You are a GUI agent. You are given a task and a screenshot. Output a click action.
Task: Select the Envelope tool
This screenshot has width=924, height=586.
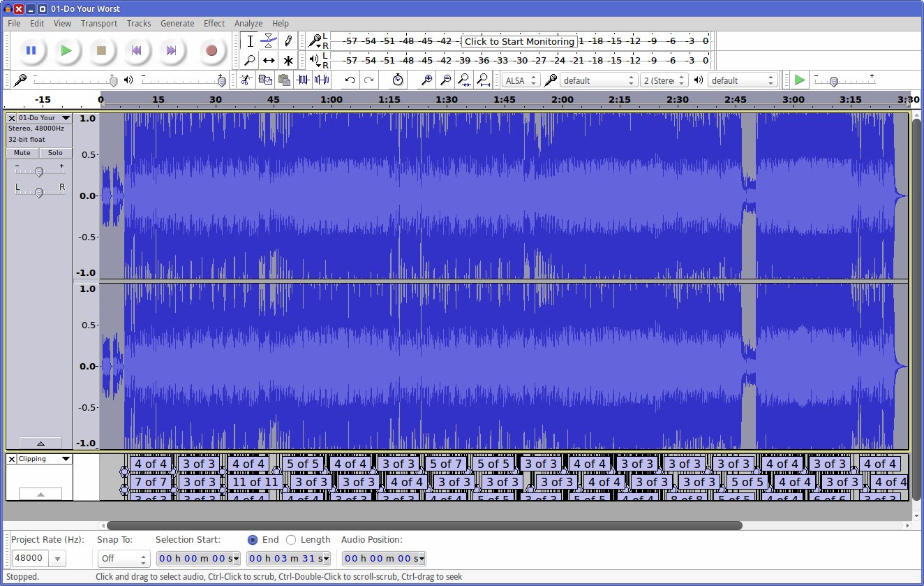coord(269,41)
